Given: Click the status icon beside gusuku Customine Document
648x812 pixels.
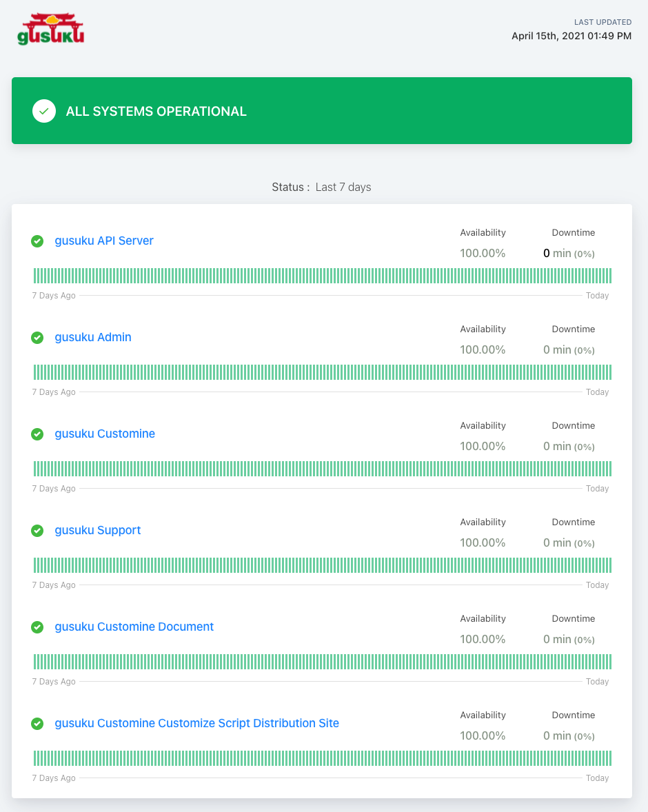Looking at the screenshot, I should coord(37,627).
